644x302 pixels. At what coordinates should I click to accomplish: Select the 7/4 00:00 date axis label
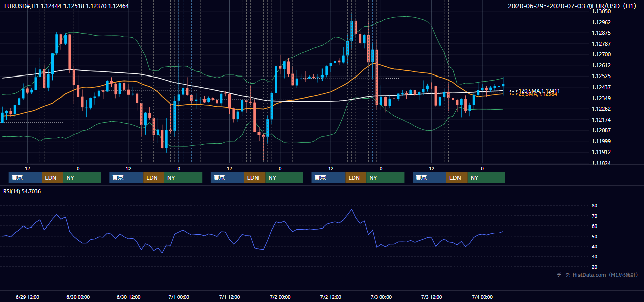[x=482, y=297]
